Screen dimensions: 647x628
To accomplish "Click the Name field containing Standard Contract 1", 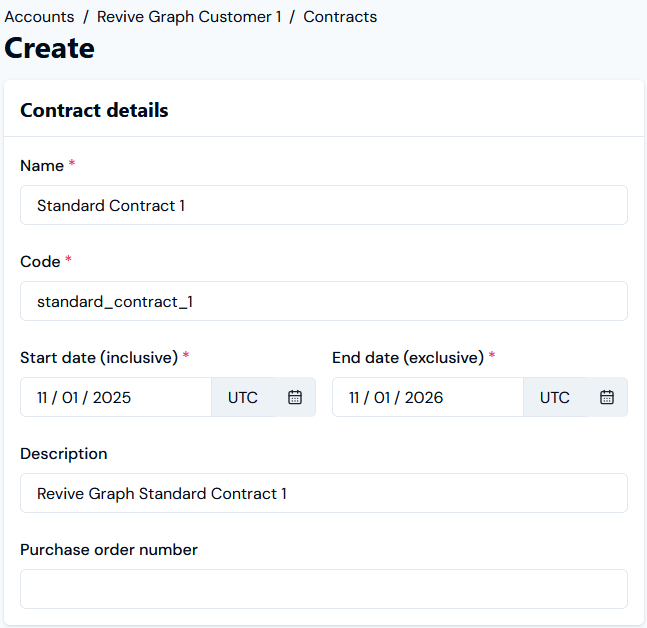I will click(323, 205).
